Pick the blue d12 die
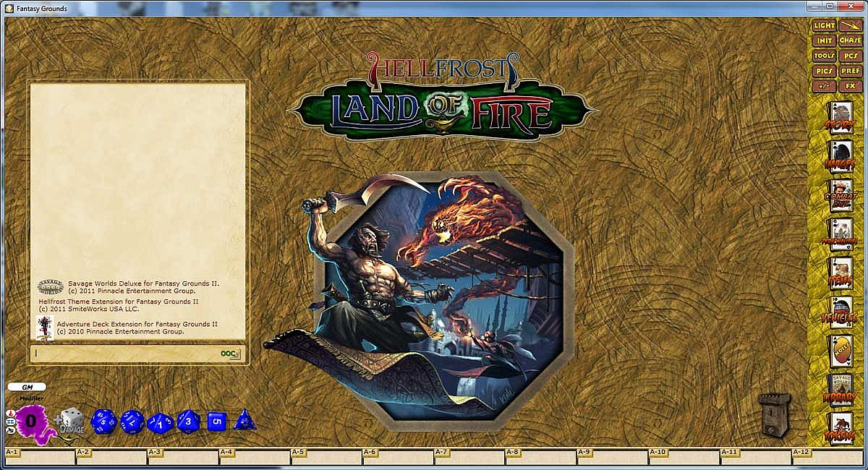 132,422
